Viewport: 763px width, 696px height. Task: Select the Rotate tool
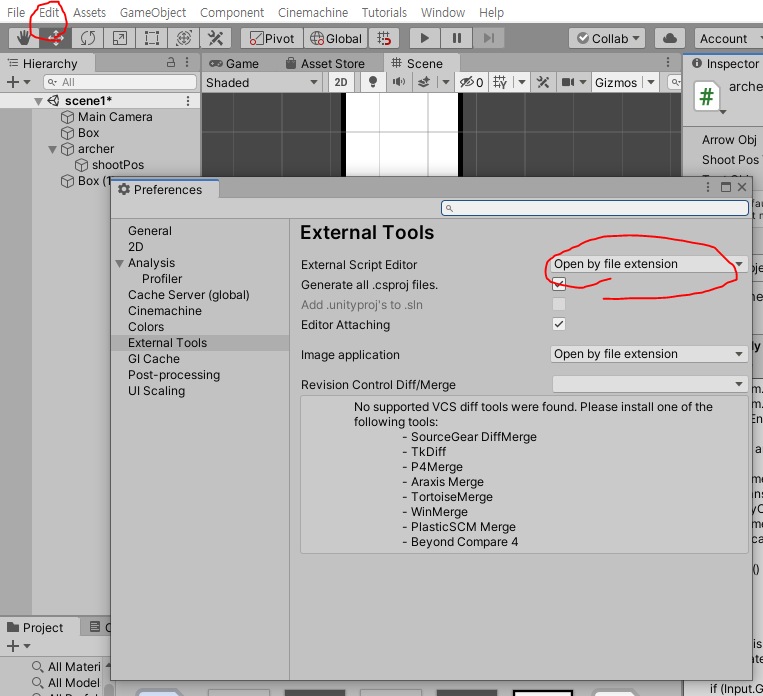pos(88,38)
